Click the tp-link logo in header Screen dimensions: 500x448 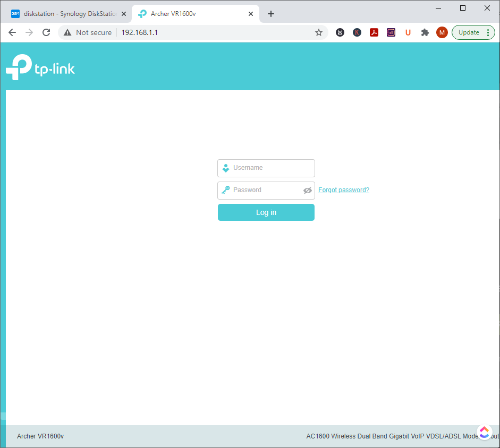click(x=40, y=67)
